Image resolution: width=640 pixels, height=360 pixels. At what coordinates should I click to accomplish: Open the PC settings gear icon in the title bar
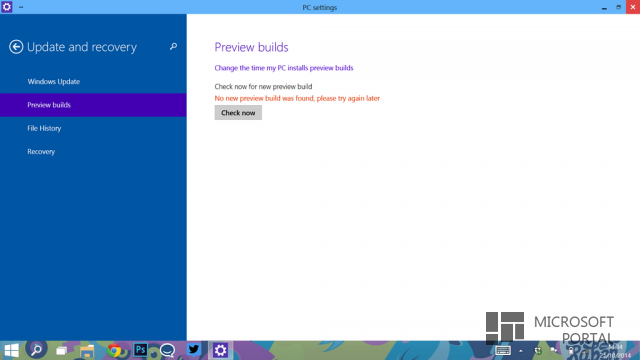[x=7, y=7]
